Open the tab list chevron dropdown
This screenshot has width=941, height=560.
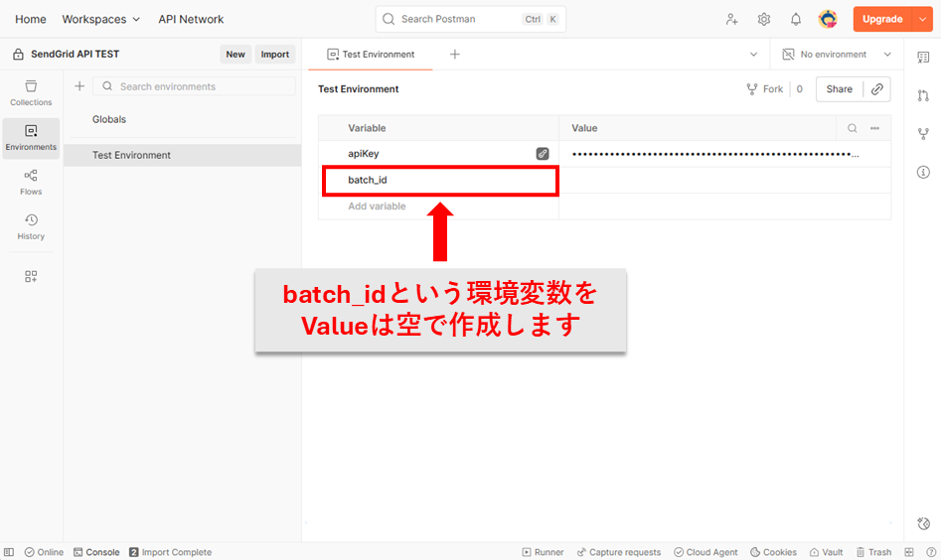click(x=753, y=55)
